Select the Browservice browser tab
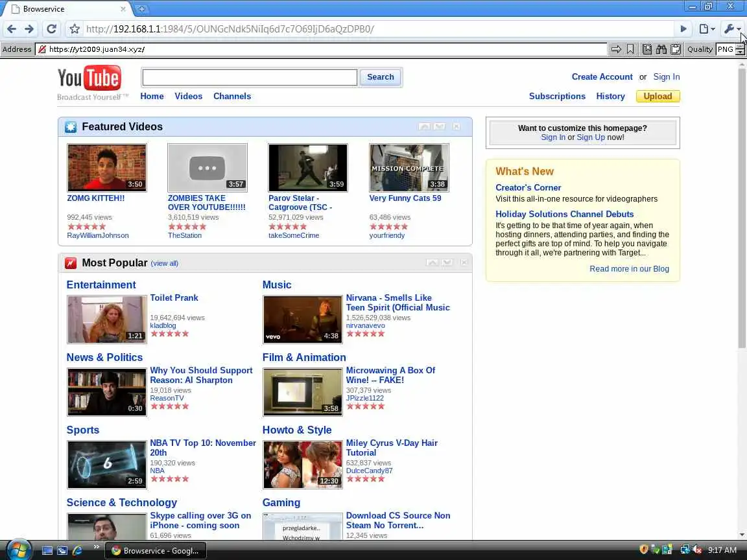This screenshot has width=747, height=560. (x=67, y=8)
